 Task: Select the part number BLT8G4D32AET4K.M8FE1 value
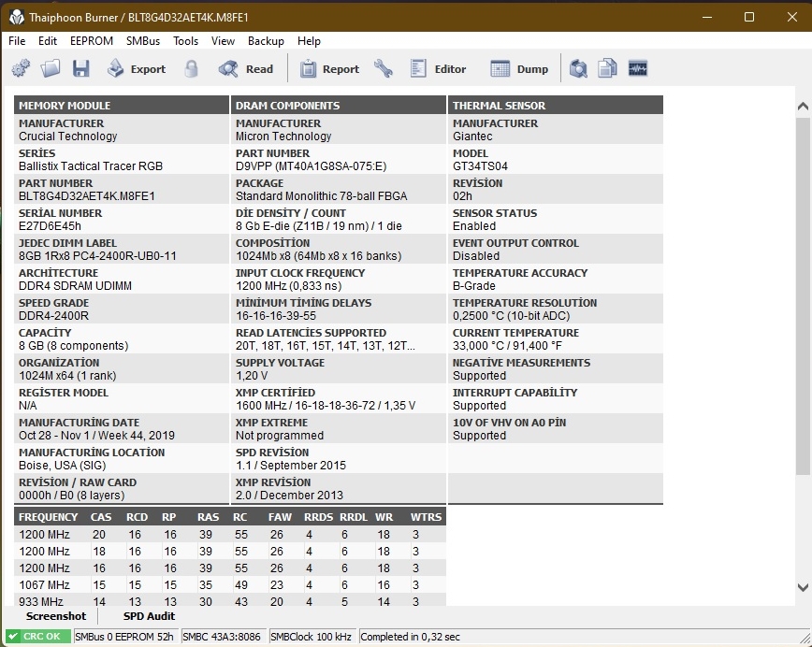[x=87, y=196]
